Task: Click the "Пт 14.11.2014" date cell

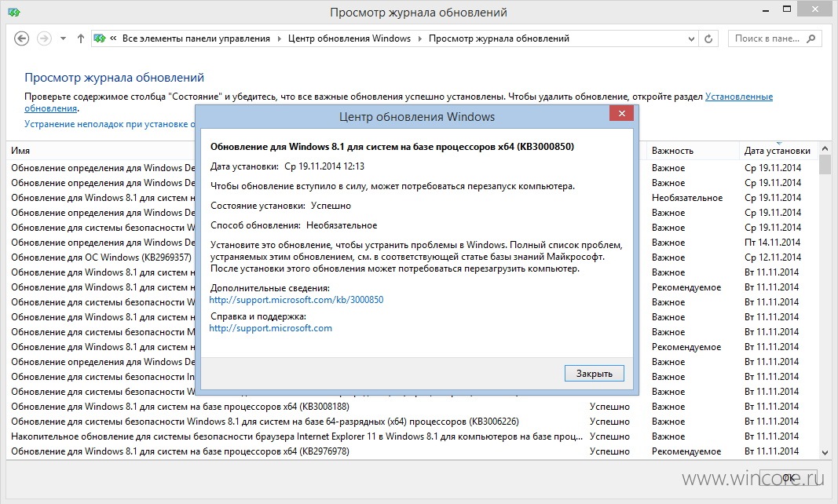Action: [x=772, y=243]
